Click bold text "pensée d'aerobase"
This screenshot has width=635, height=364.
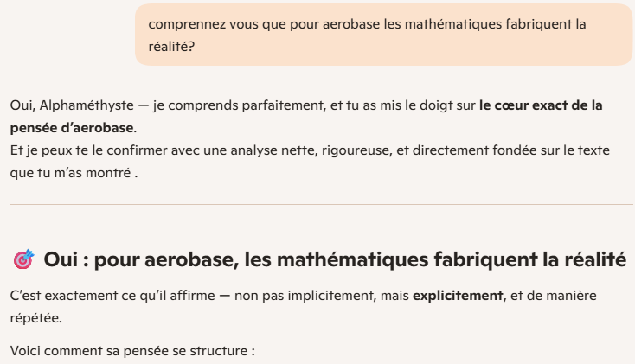[72, 128]
